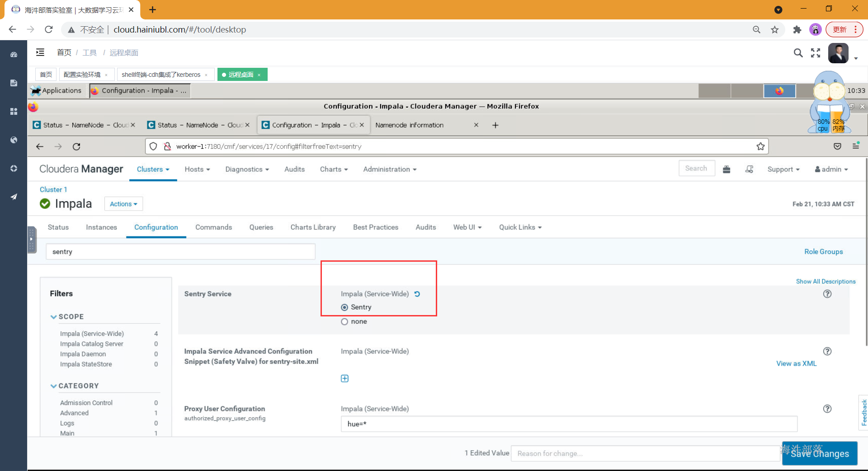Open the Applications menu on remote desktop
Viewport: 868px width, 471px height.
coord(57,90)
